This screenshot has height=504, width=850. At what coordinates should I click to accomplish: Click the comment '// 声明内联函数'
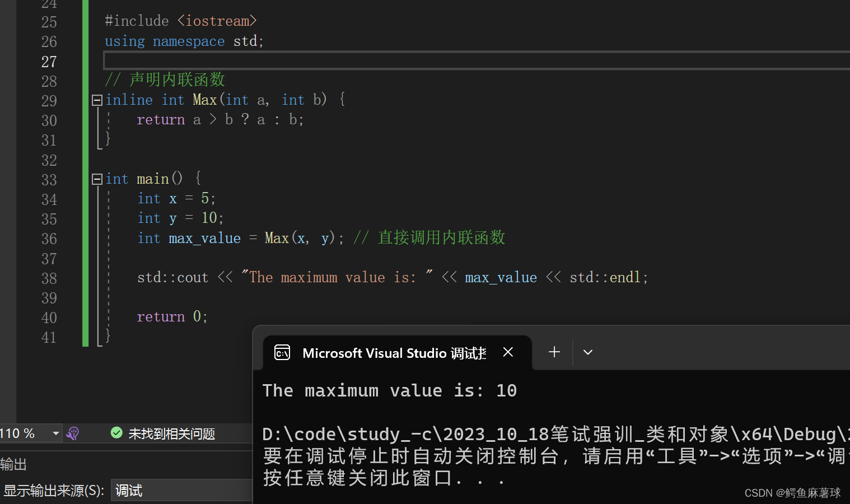pyautogui.click(x=165, y=80)
